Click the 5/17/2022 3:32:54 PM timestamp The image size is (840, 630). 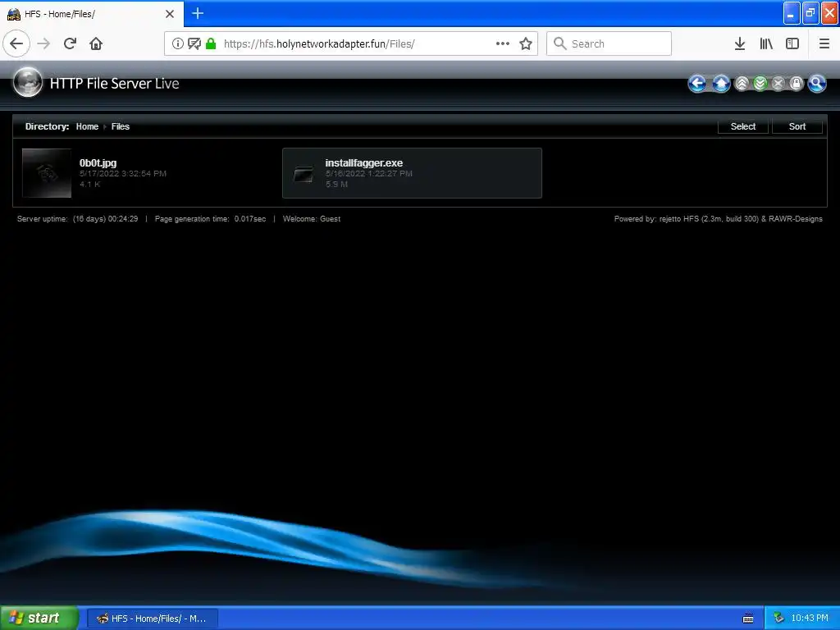click(123, 174)
